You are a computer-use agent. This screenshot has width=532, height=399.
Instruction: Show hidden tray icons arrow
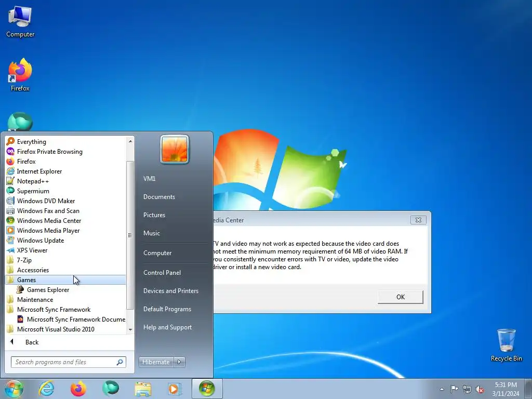442,389
